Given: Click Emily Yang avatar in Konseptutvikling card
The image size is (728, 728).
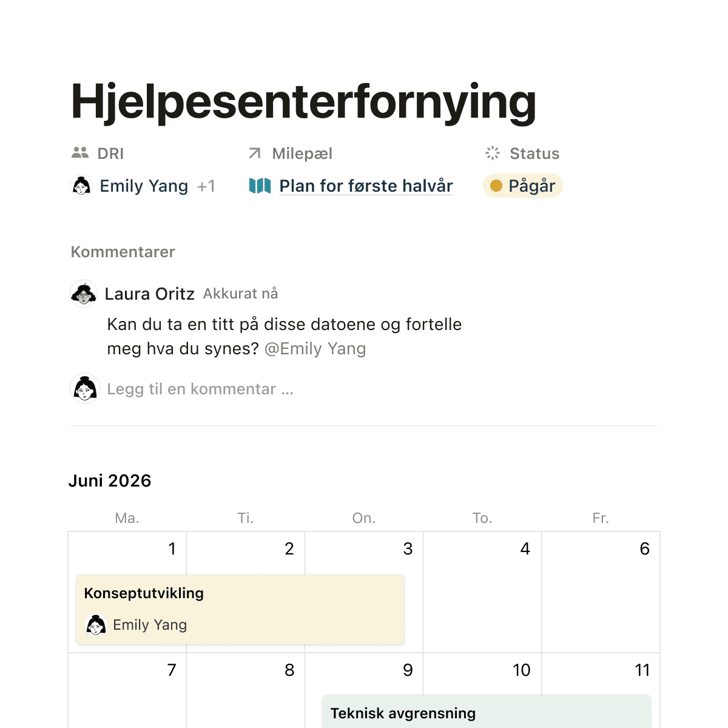Looking at the screenshot, I should (96, 625).
